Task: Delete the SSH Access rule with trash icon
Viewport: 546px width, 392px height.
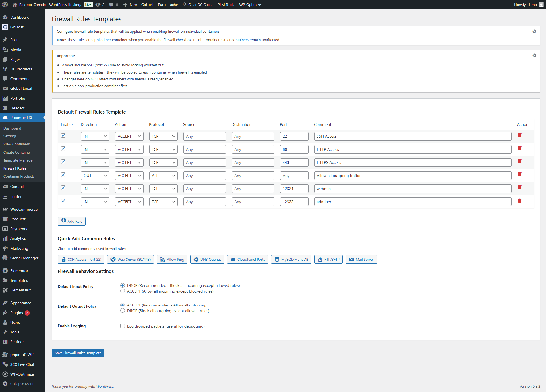Action: point(520,135)
